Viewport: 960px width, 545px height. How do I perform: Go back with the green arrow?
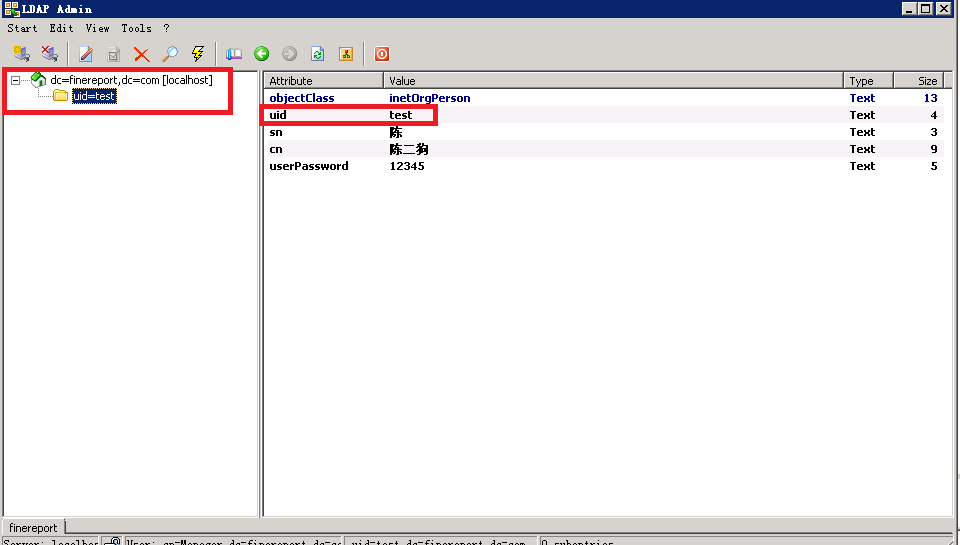point(262,54)
